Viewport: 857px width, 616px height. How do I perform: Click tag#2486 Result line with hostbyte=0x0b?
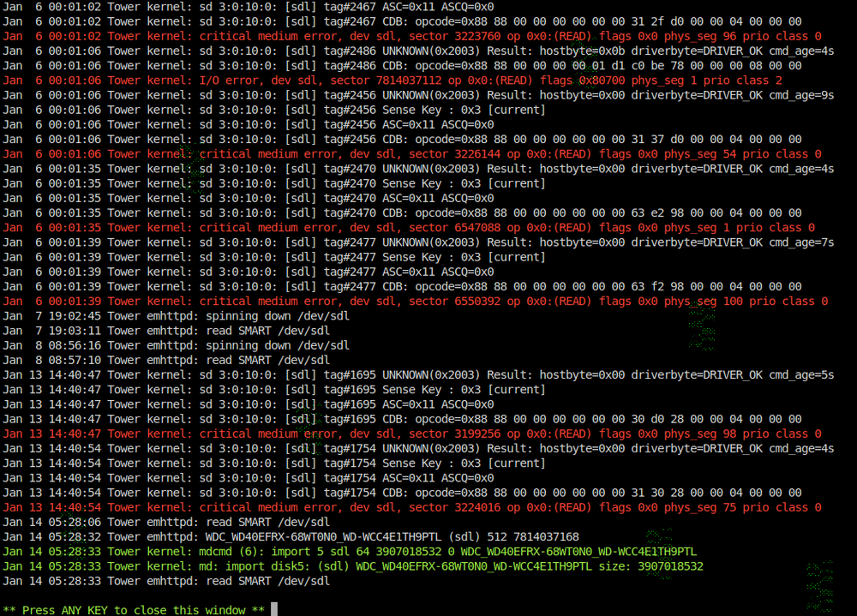coord(418,51)
